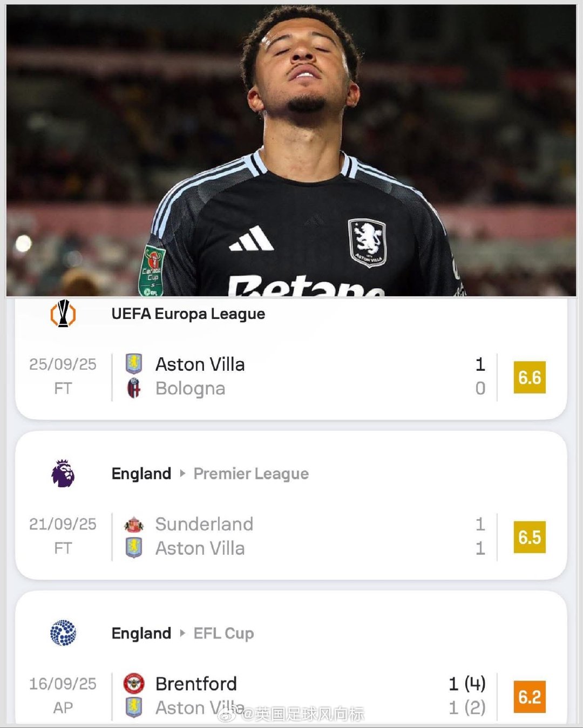The height and width of the screenshot is (728, 583).
Task: Click the EFL Cup dotted ball logo
Action: coord(63,633)
